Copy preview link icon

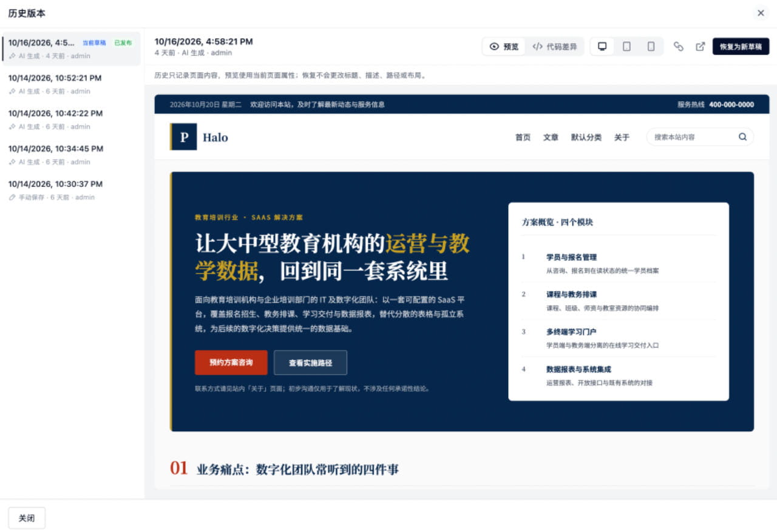click(679, 47)
